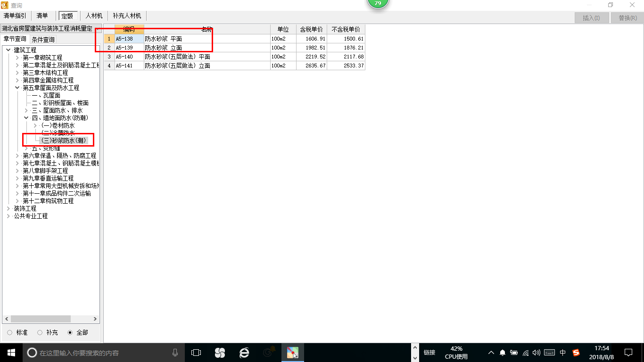Image resolution: width=644 pixels, height=362 pixels.
Task: Select the 第九章垂直运输工程 tree item
Action: tap(48, 178)
